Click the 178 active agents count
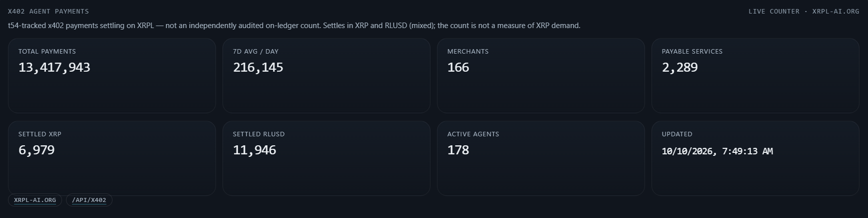Image resolution: width=868 pixels, height=218 pixels. coord(458,150)
